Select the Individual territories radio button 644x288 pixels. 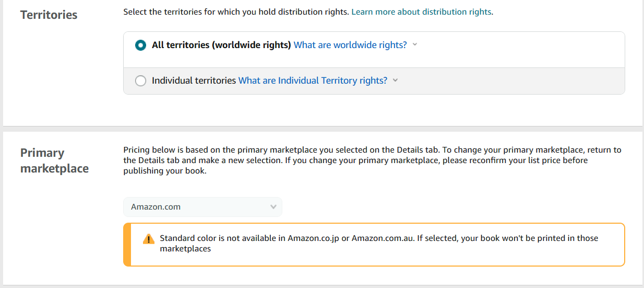(x=140, y=81)
